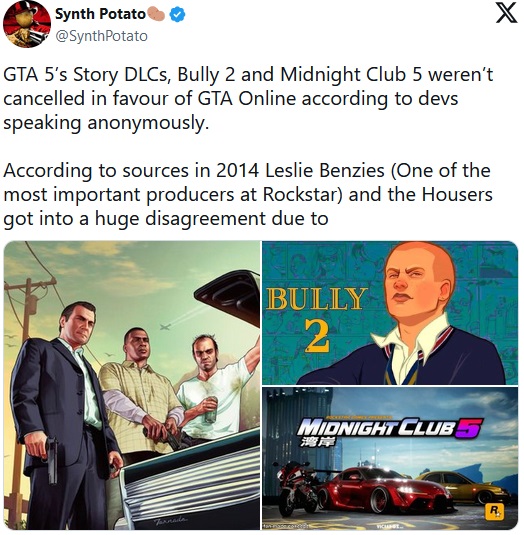Click the X logo in the corner
The width and height of the screenshot is (524, 535).
pyautogui.click(x=507, y=13)
